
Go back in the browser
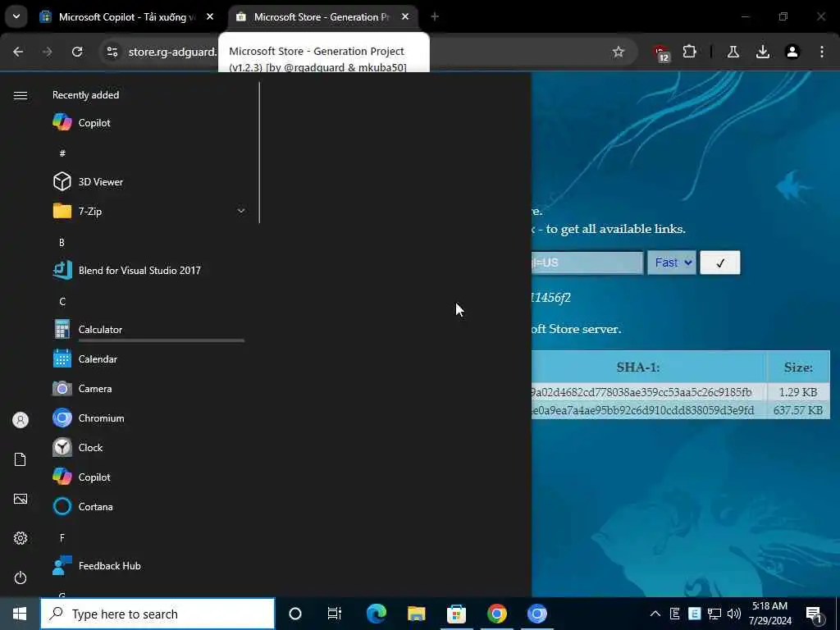coord(18,52)
